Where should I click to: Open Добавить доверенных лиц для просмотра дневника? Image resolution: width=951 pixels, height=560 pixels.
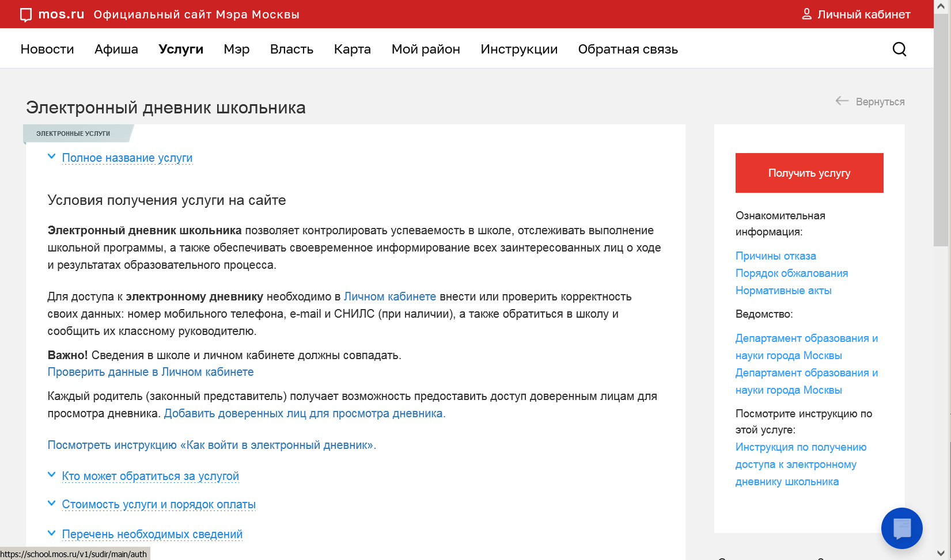pos(304,413)
